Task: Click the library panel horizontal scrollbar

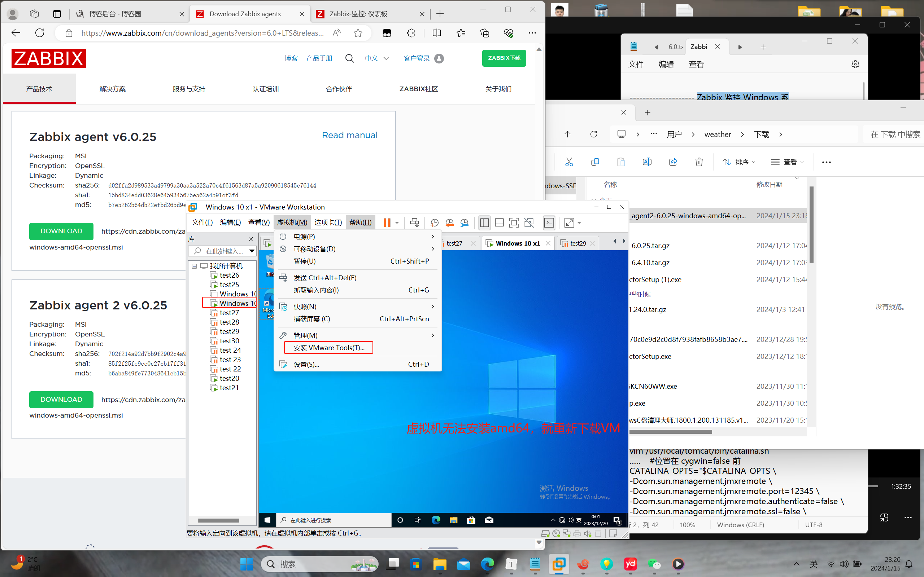Action: [218, 520]
